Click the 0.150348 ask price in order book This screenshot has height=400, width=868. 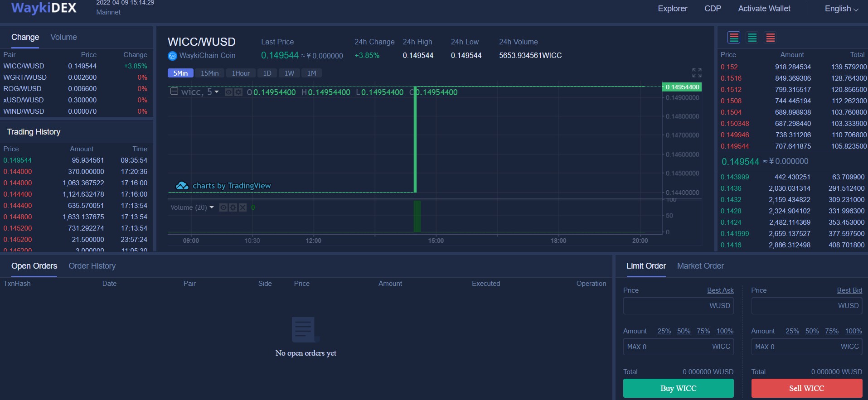coord(735,124)
